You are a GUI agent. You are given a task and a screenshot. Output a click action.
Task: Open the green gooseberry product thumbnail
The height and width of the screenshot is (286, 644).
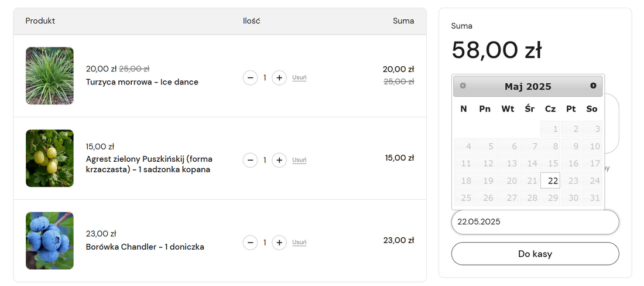pos(50,158)
